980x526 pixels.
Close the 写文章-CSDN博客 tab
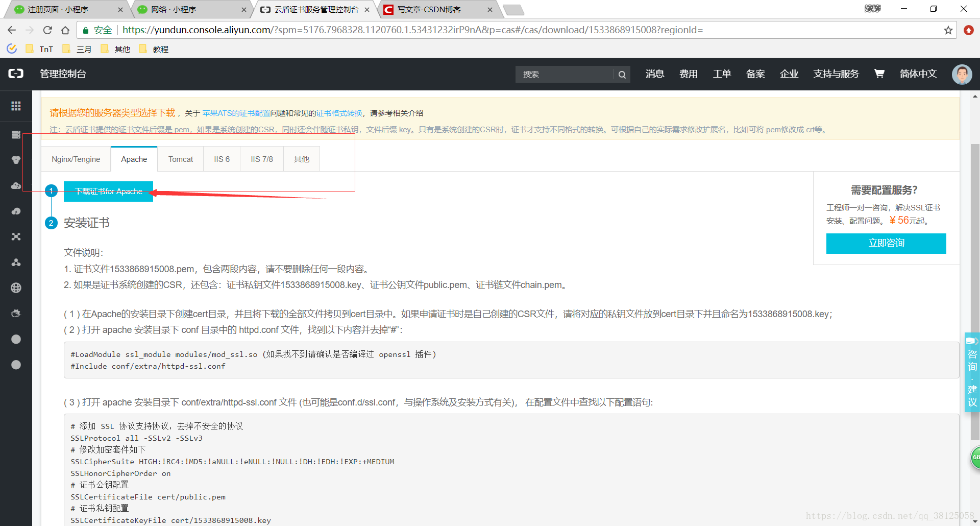tap(490, 10)
